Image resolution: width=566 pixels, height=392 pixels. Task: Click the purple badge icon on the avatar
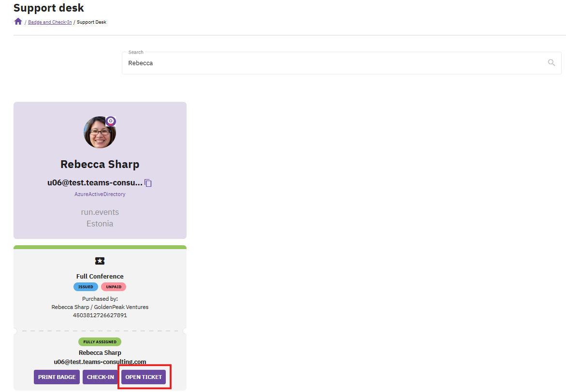point(111,121)
